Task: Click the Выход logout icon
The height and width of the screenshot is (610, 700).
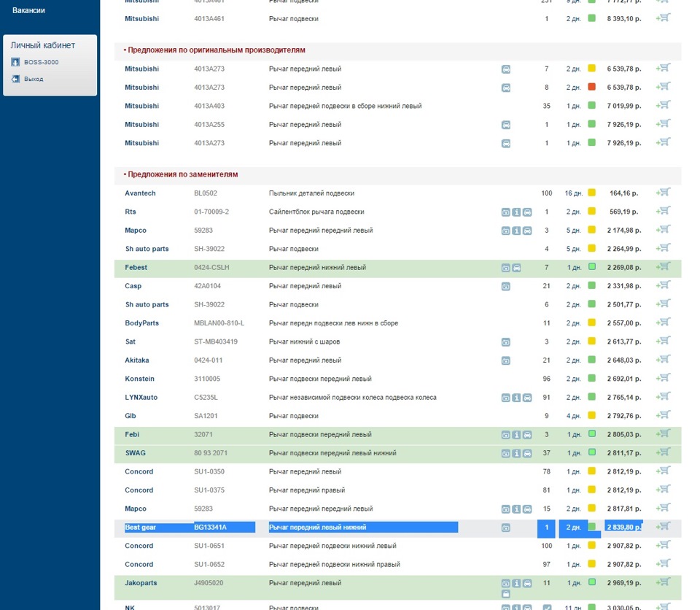Action: coord(15,79)
